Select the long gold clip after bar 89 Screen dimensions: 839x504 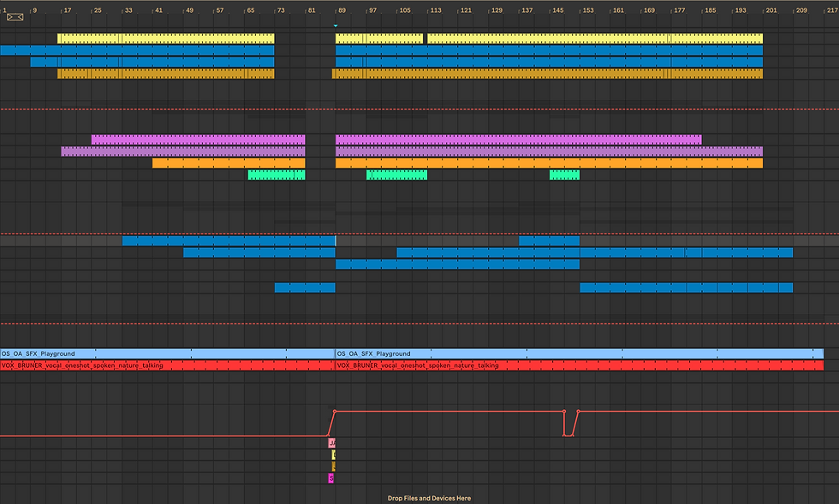click(547, 74)
